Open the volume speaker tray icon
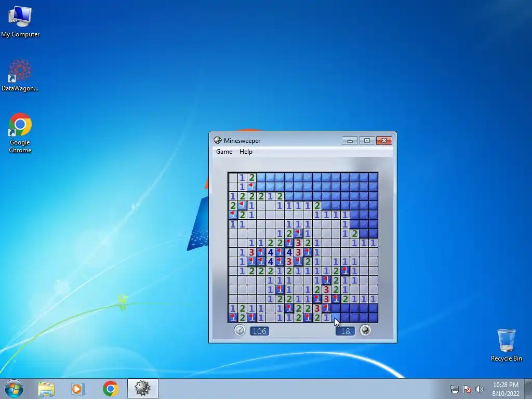This screenshot has height=399, width=532. (480, 389)
